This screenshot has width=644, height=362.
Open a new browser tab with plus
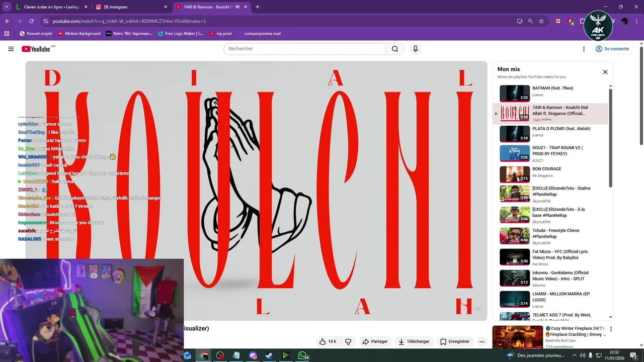tap(258, 7)
